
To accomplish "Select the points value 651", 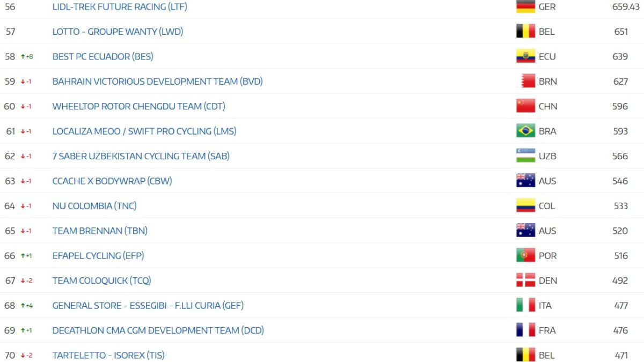I will (x=621, y=32).
